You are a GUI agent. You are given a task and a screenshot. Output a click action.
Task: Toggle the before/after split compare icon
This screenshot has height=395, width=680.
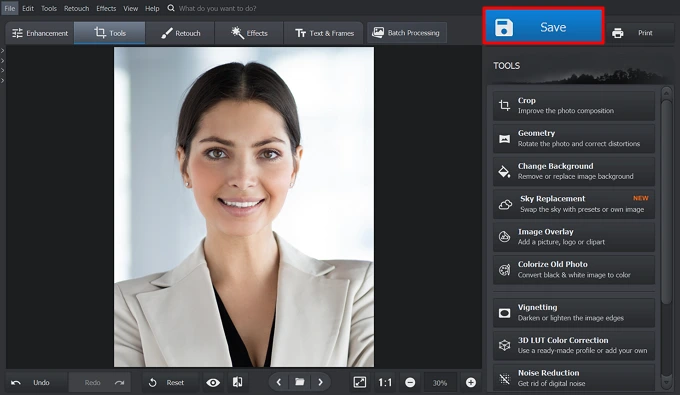tap(237, 382)
